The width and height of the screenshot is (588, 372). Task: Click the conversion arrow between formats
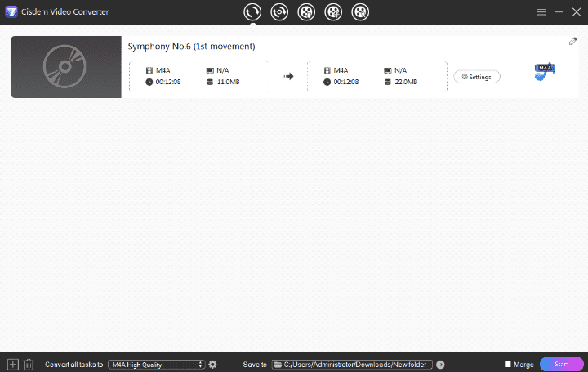(288, 76)
